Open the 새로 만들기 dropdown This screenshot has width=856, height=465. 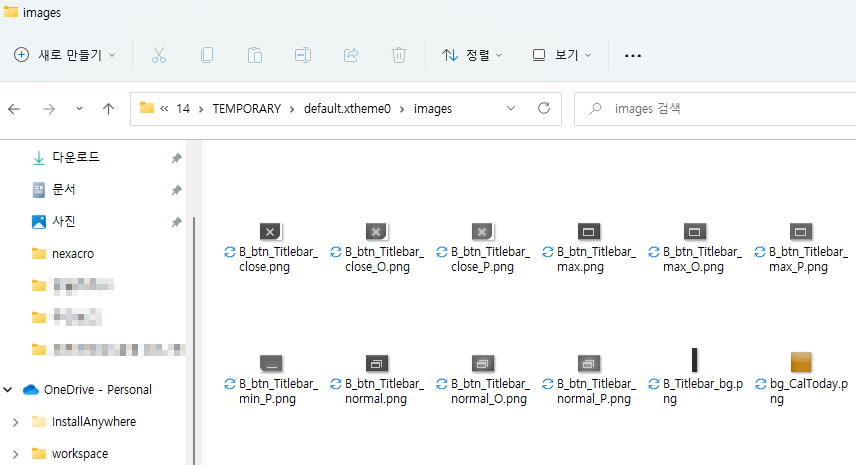click(x=65, y=55)
